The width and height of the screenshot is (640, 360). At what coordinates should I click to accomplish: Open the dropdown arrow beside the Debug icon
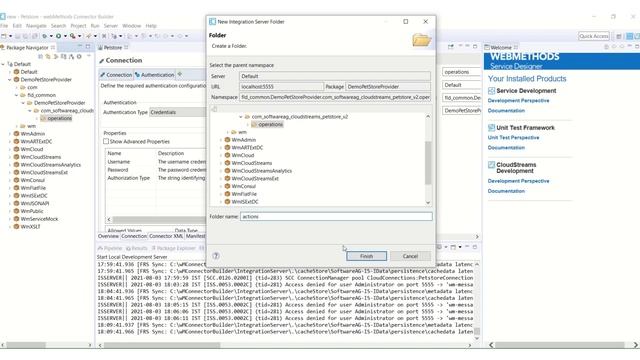tap(51, 36)
